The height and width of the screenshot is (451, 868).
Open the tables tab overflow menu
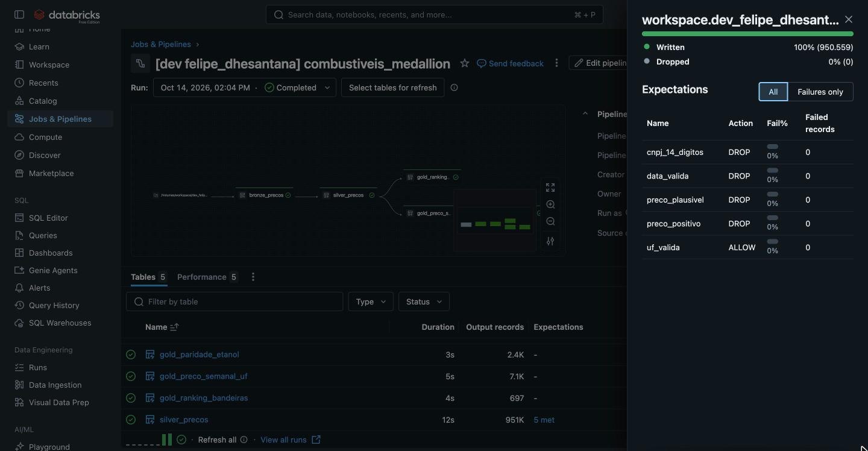click(x=253, y=277)
